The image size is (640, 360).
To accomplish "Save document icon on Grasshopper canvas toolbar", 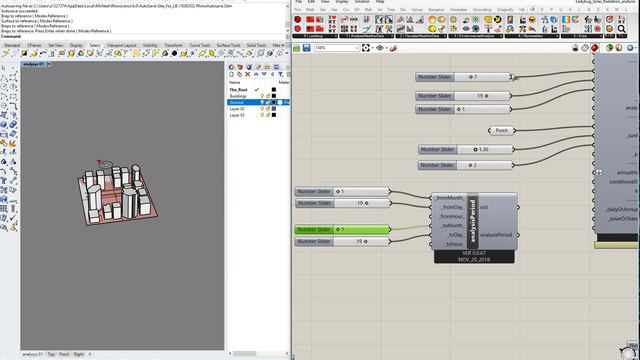I will click(307, 48).
